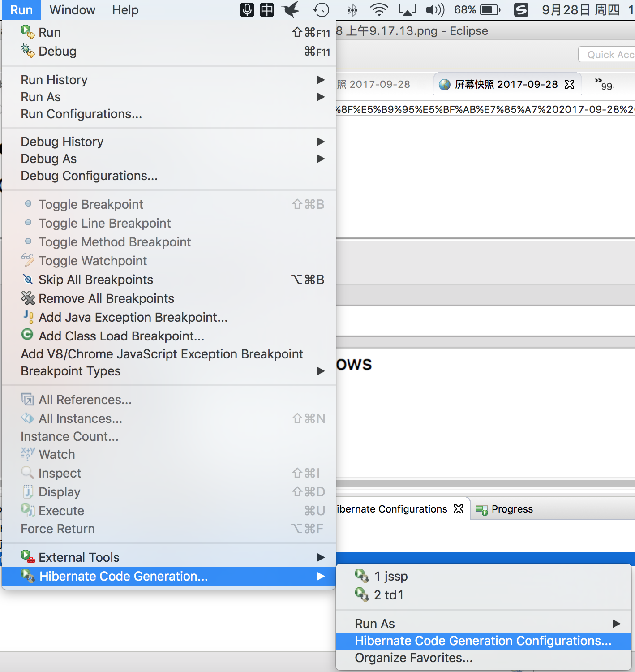Click the Skip All Breakpoints icon
This screenshot has height=672, width=635.
[28, 280]
